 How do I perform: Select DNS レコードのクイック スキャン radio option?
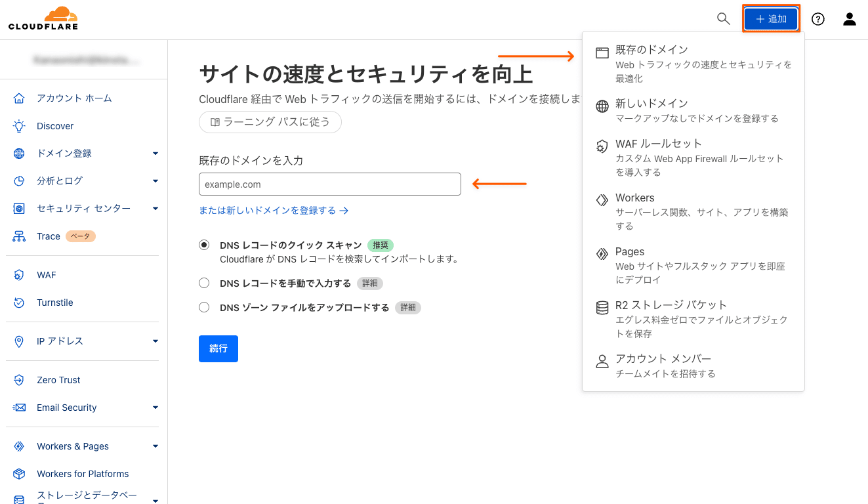click(x=204, y=245)
